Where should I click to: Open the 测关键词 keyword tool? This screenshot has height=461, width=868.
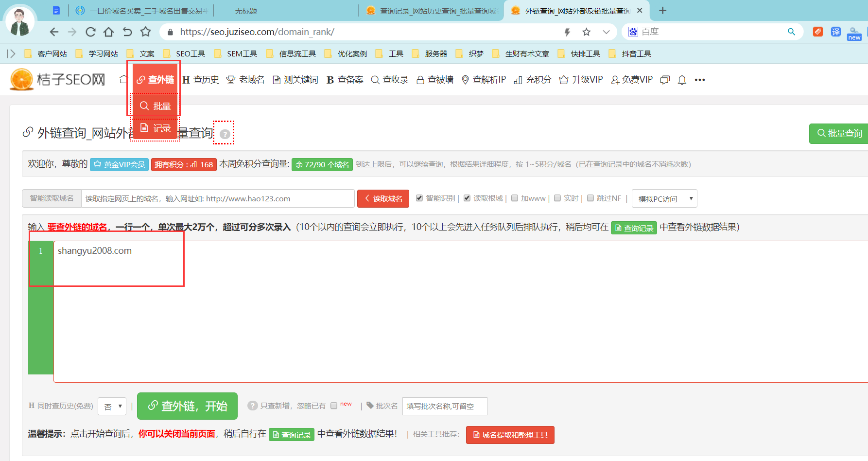coord(295,79)
